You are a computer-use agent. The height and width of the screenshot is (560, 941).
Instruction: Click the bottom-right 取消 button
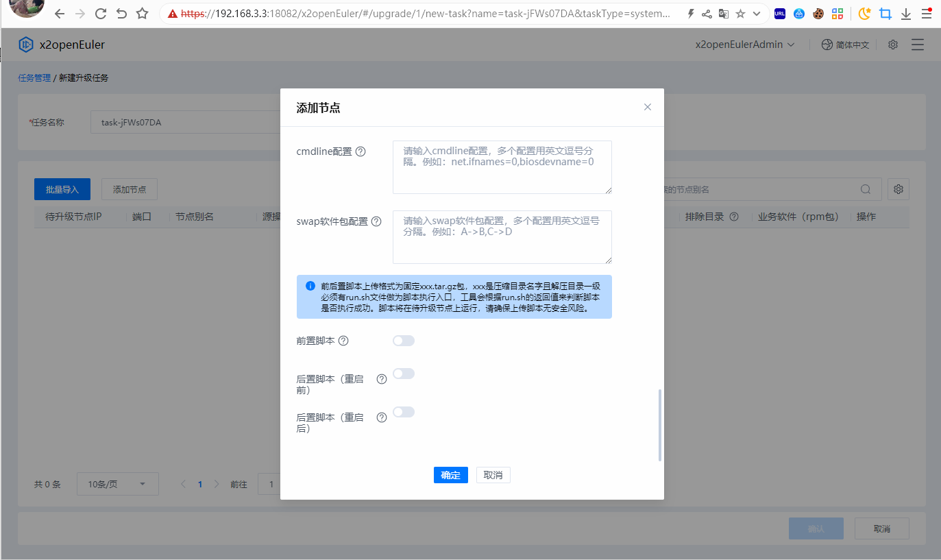pyautogui.click(x=882, y=528)
